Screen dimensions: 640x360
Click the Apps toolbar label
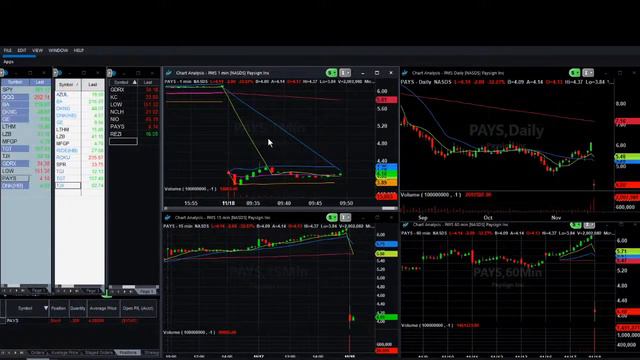(x=8, y=62)
